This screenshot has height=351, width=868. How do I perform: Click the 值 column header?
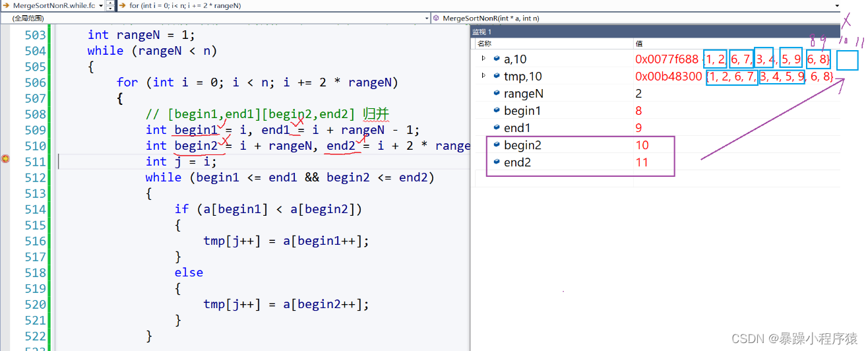639,44
